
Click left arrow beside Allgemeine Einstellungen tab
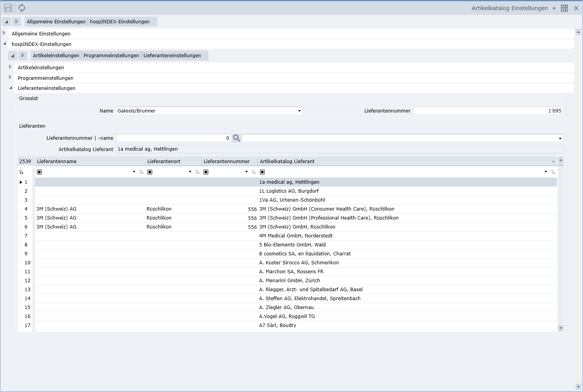click(x=6, y=22)
